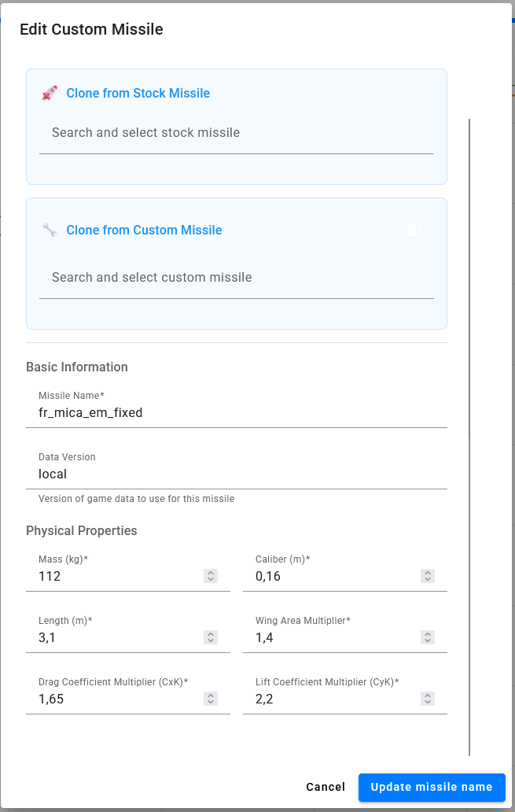Increase Mass (kg) using the up arrow
The width and height of the screenshot is (515, 812).
(x=211, y=573)
